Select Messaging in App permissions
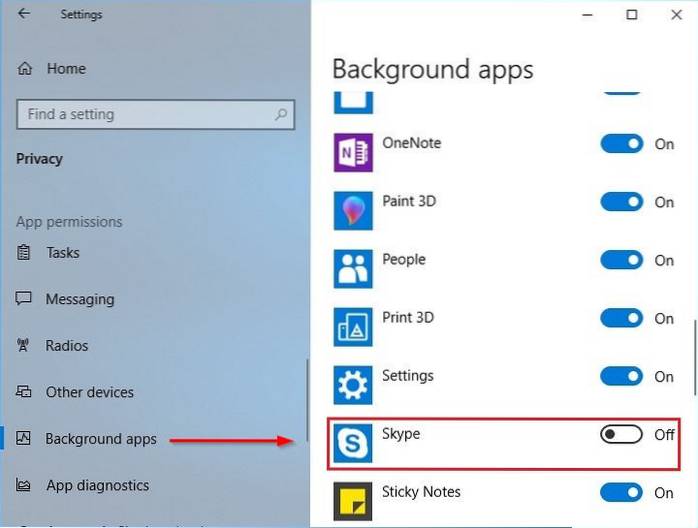The width and height of the screenshot is (698, 528). point(80,299)
